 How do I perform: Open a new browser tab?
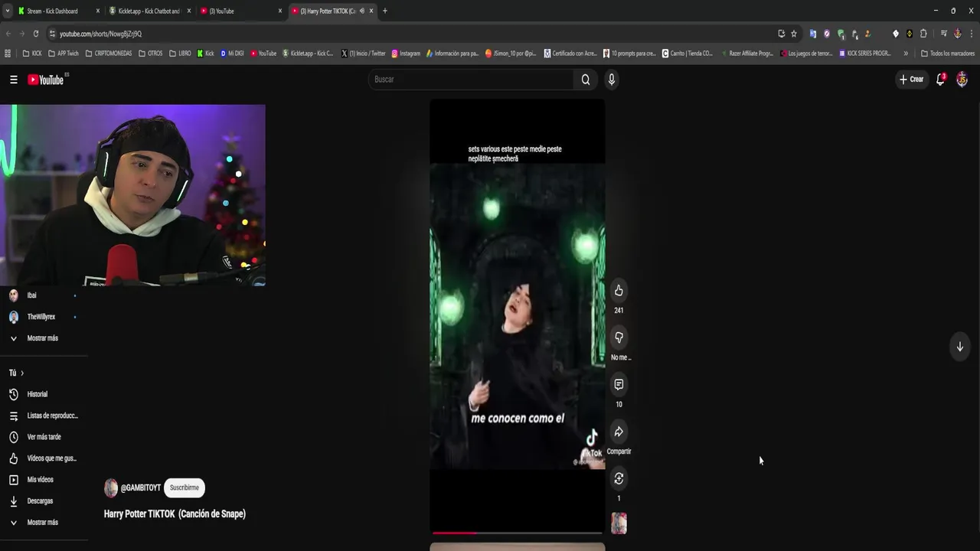click(x=385, y=11)
